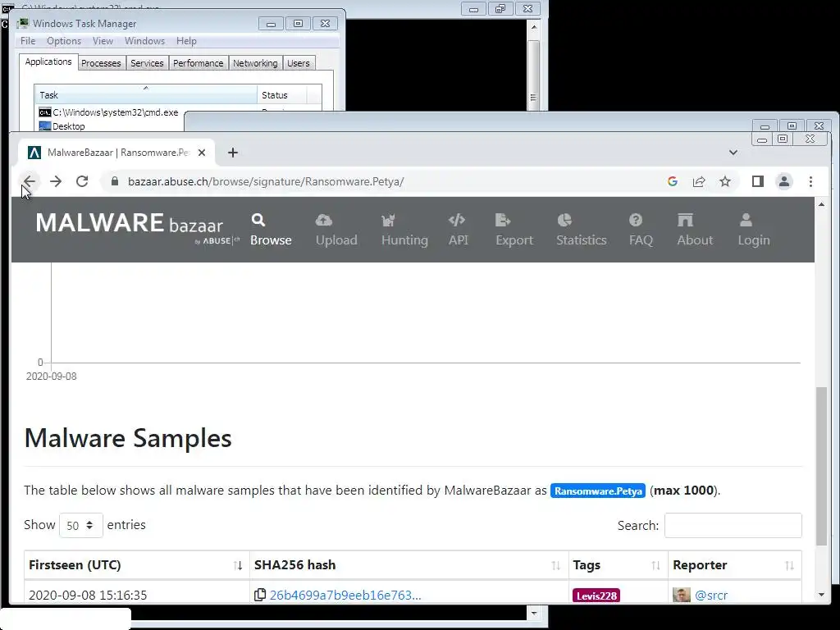Image resolution: width=840 pixels, height=630 pixels.
Task: Switch to Task Manager Networking tab
Action: [255, 63]
